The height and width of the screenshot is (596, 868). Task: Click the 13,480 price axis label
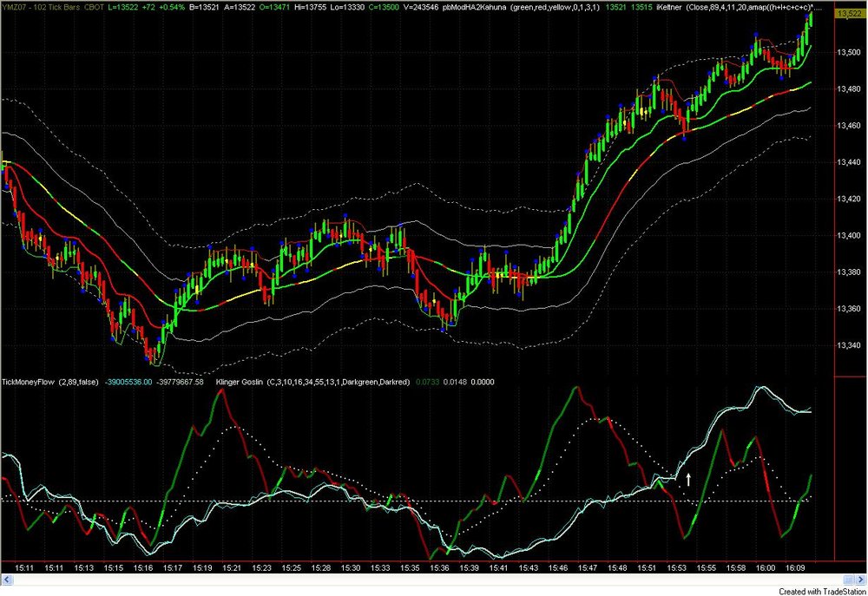tap(849, 88)
